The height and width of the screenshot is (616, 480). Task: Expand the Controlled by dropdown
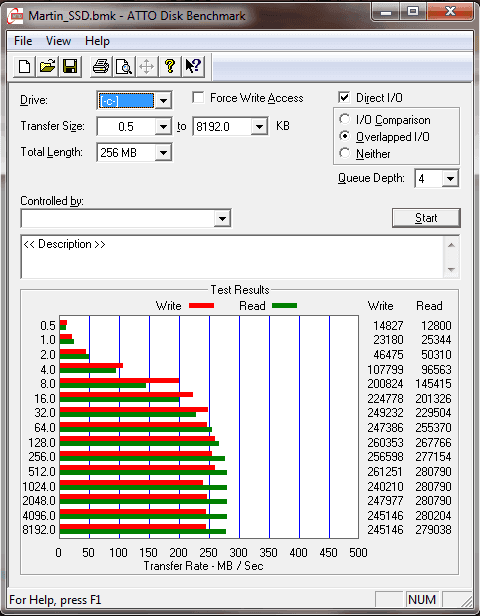(222, 218)
